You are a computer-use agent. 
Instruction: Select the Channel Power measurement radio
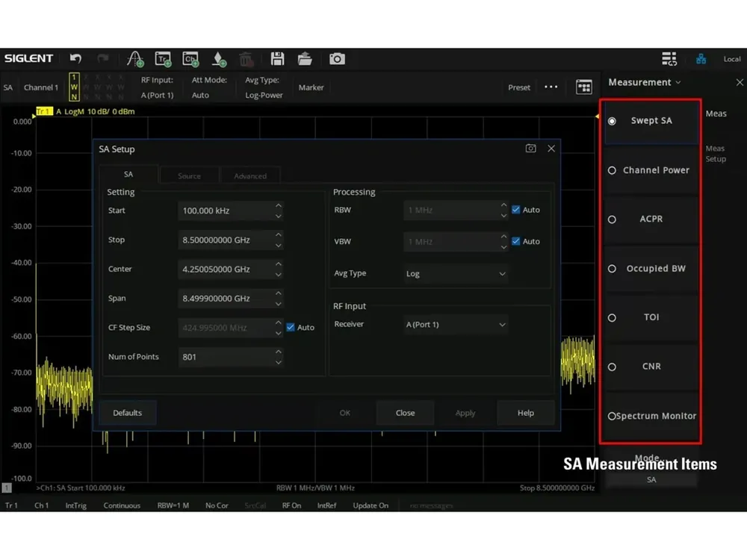click(x=613, y=170)
